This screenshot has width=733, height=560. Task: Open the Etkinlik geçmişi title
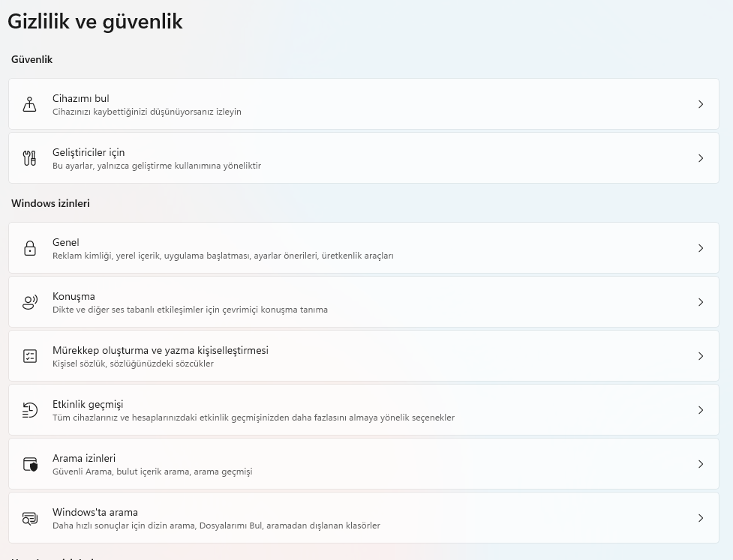(x=88, y=405)
